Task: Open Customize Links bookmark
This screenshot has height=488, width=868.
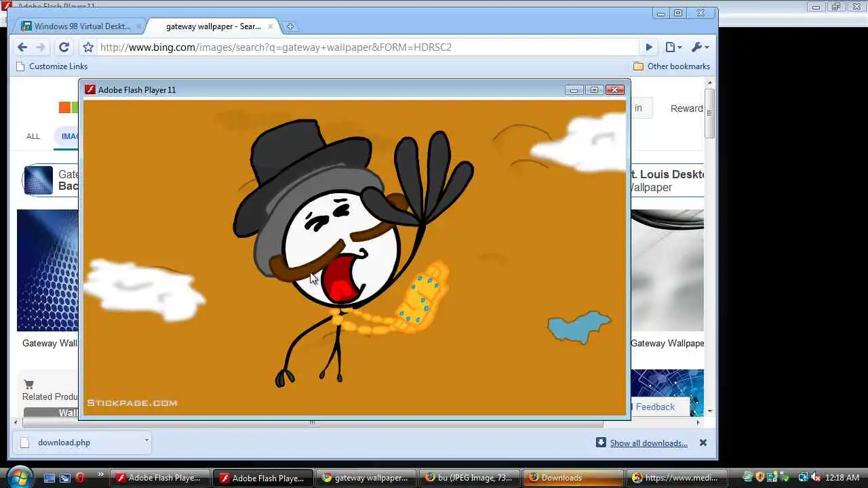Action: coord(52,66)
